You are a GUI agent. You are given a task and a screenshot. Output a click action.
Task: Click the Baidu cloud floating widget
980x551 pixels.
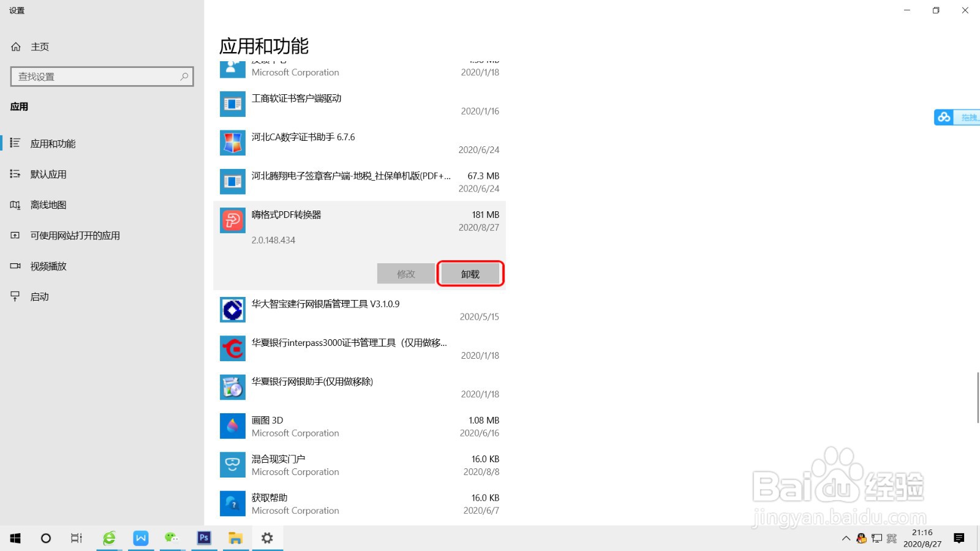(957, 117)
